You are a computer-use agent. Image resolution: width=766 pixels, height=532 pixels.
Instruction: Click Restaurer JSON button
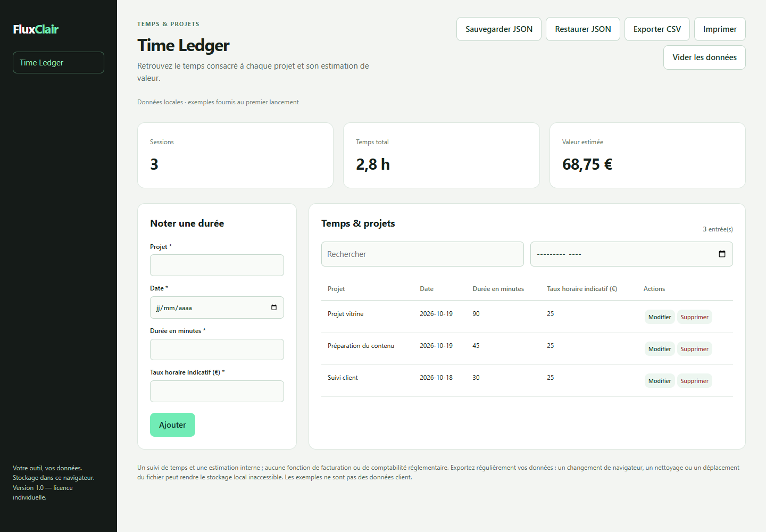click(x=583, y=29)
